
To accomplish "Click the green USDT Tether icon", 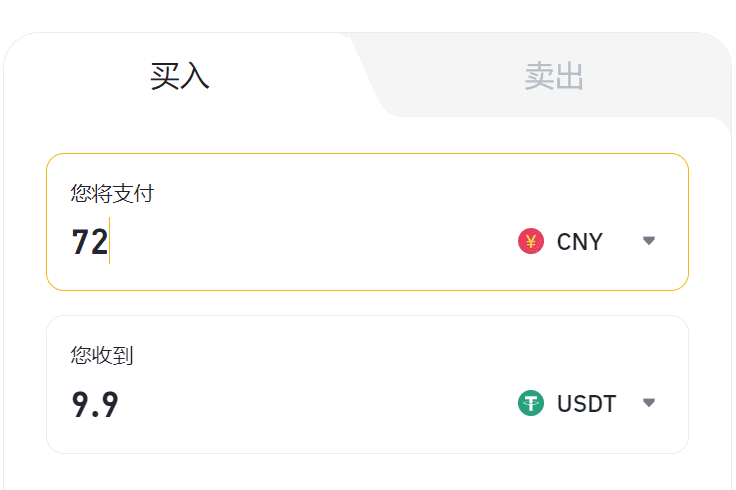I will point(530,403).
